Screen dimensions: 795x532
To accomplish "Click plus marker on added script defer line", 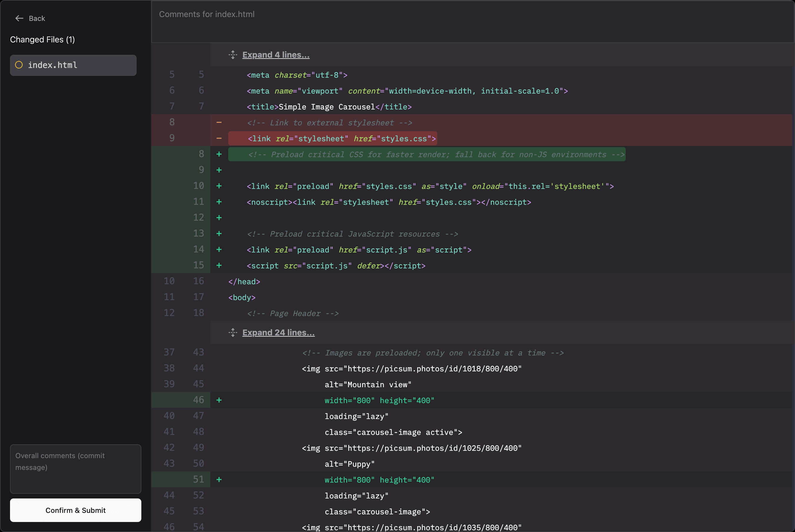I will click(219, 266).
